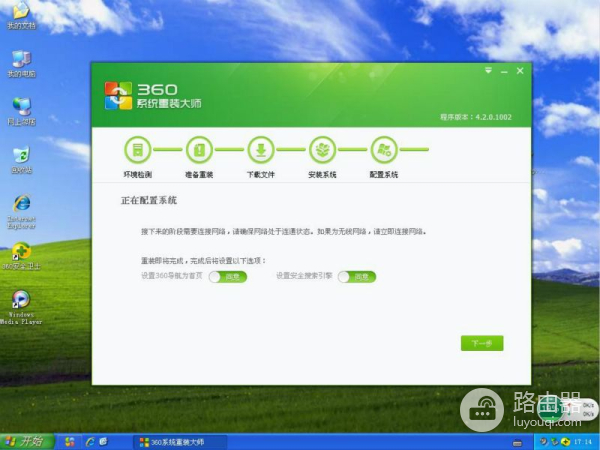Click the 360 系统重装大师 logo
This screenshot has width=600, height=450.
tap(153, 95)
